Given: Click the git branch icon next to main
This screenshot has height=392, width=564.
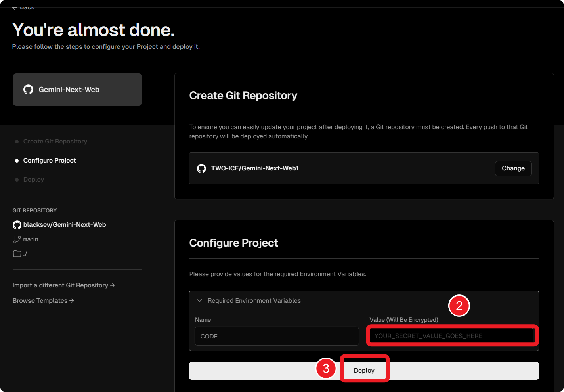Looking at the screenshot, I should point(17,239).
